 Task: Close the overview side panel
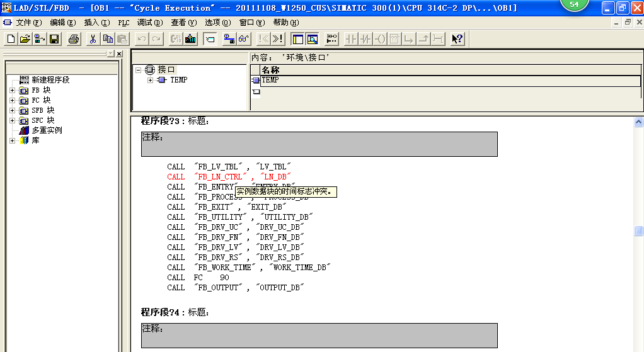pyautogui.click(x=119, y=54)
